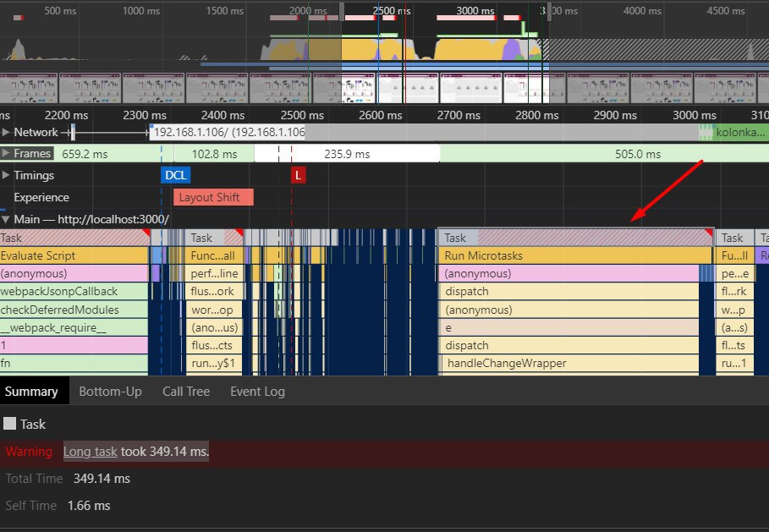
Task: Expand the Frames track triangle
Action: (x=7, y=154)
